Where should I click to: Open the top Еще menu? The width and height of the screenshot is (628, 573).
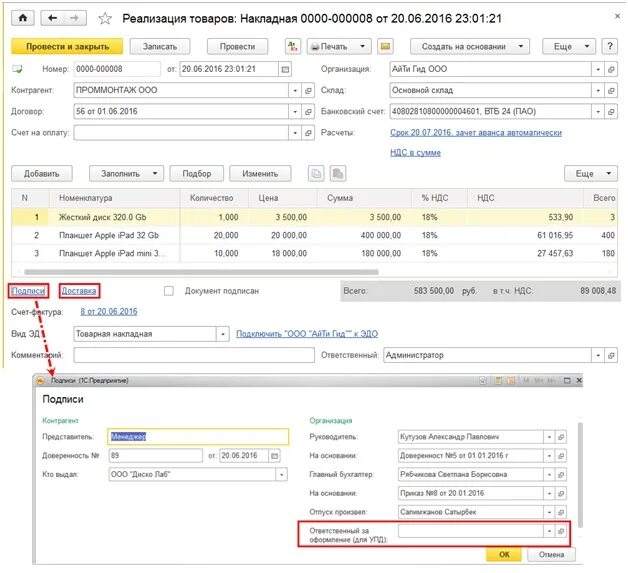[569, 46]
